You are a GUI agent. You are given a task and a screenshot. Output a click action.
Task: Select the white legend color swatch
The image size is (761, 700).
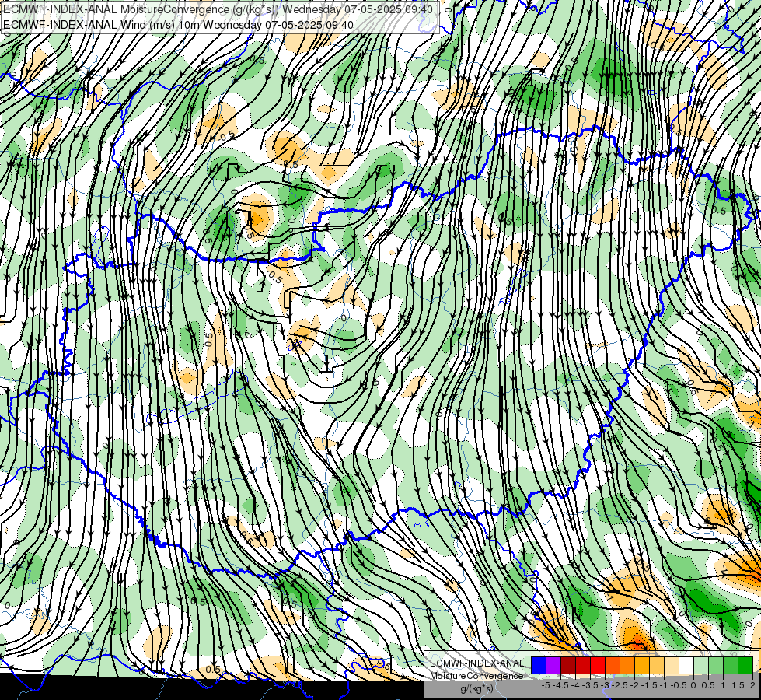coord(686,665)
